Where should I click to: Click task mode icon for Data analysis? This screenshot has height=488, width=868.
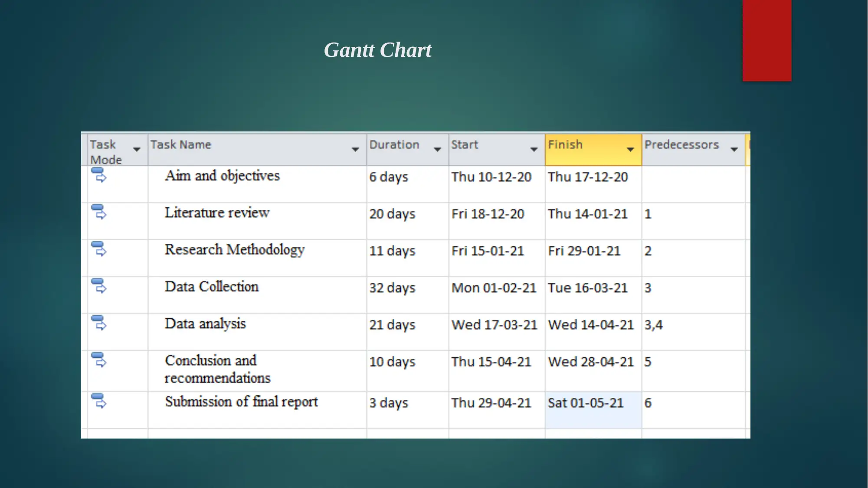99,323
